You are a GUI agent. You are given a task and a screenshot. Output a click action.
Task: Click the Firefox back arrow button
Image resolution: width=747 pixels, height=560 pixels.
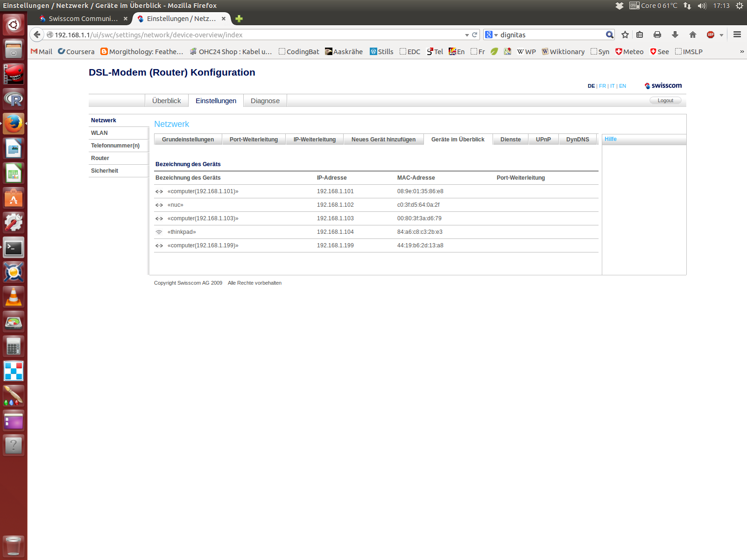pos(37,35)
